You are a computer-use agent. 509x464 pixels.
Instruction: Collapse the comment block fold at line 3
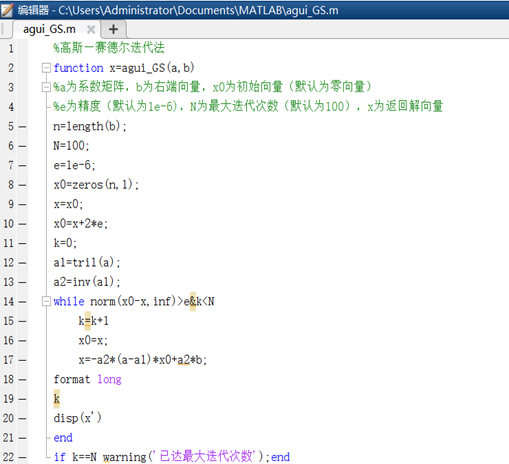(x=46, y=87)
